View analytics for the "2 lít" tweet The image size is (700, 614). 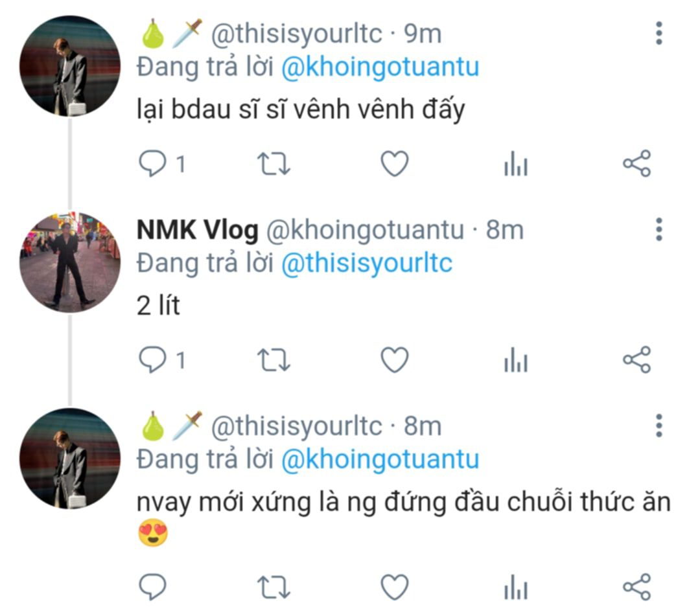coord(516,361)
